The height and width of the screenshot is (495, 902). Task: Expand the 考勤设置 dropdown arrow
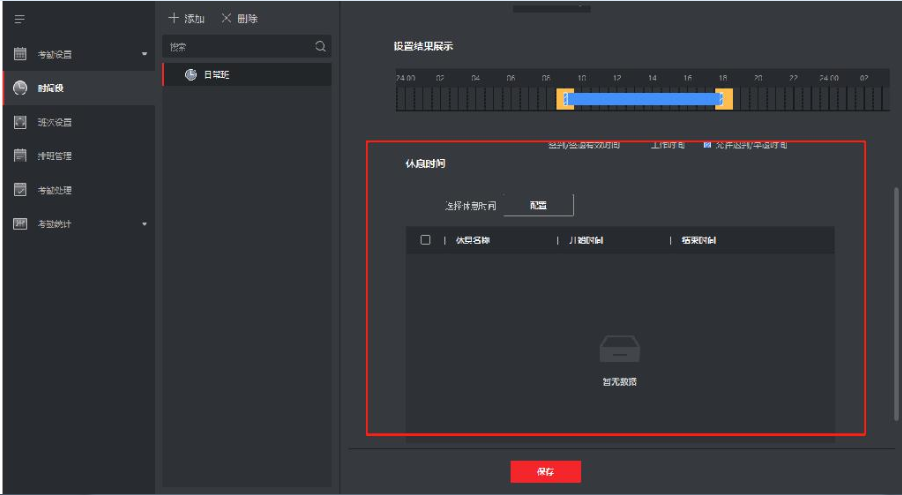[x=144, y=54]
